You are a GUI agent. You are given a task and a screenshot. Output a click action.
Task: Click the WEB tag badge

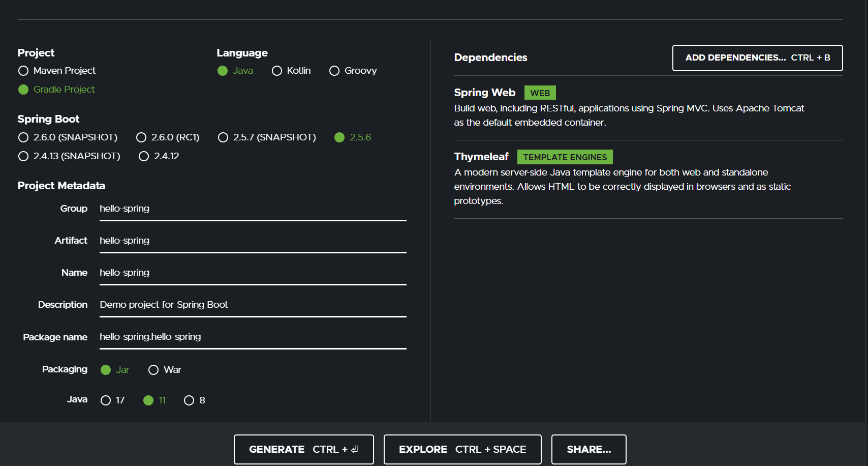point(540,93)
